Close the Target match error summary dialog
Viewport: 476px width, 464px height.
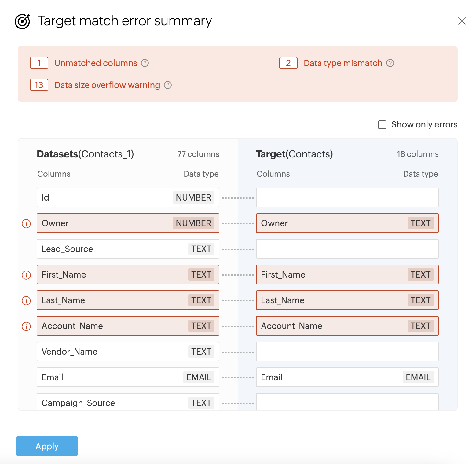coord(462,21)
